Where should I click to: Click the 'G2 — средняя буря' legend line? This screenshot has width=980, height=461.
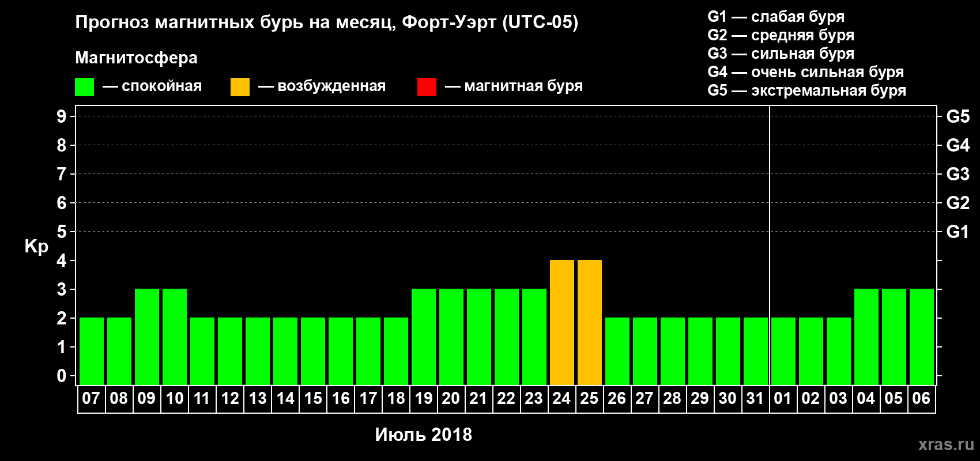(x=781, y=35)
